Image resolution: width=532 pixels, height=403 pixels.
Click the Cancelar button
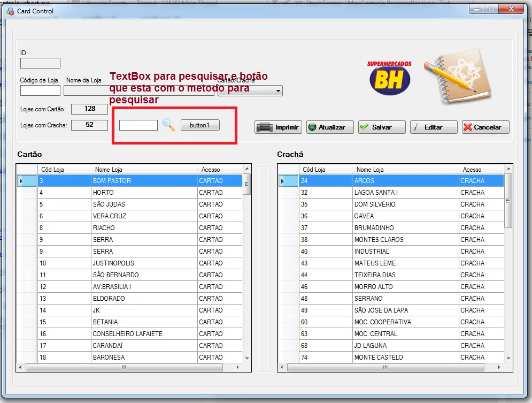485,127
